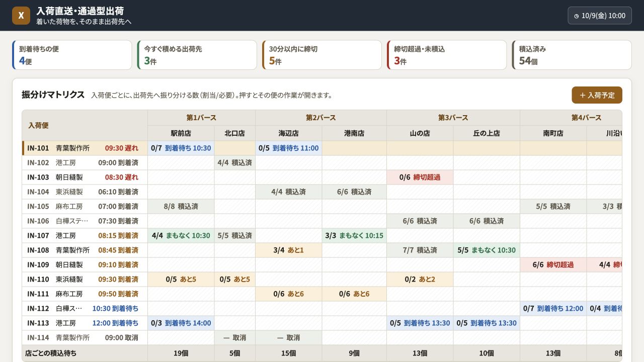
Task: Click the 丘の上店 column header
Action: tap(487, 133)
